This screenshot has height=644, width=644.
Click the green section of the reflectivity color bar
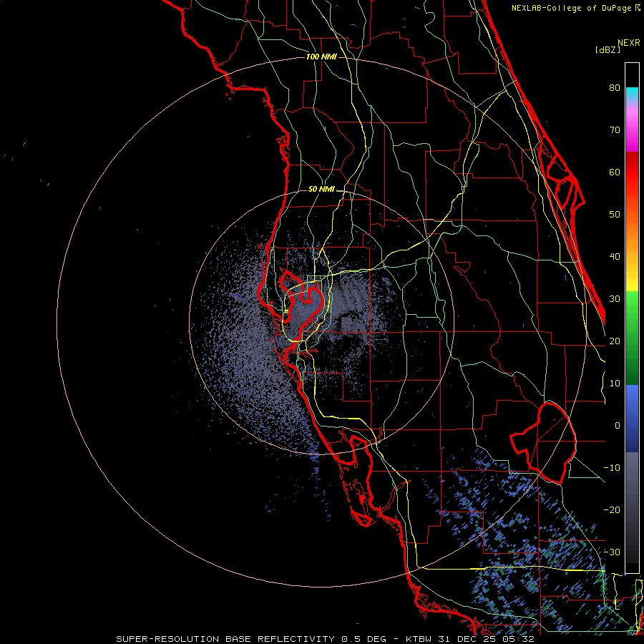click(632, 338)
